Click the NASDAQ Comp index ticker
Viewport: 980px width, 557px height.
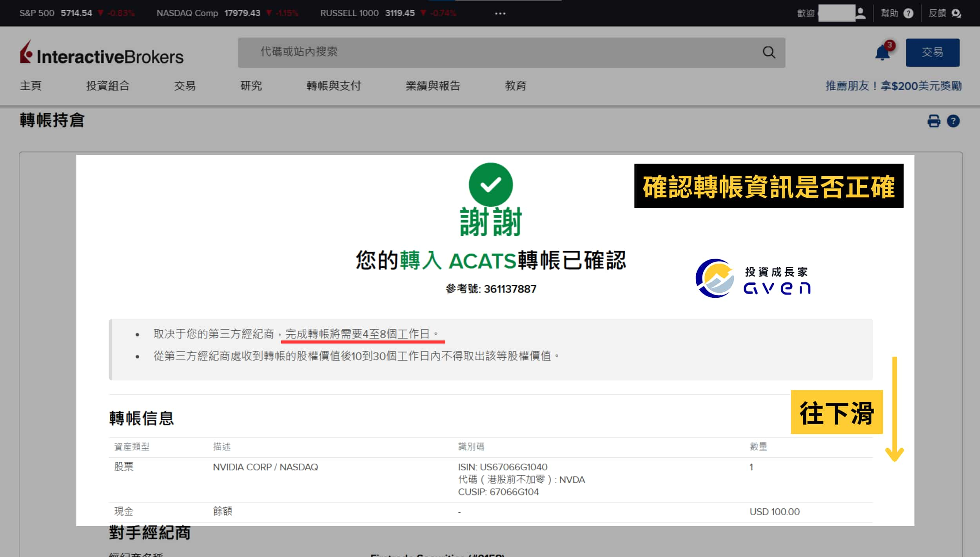227,13
